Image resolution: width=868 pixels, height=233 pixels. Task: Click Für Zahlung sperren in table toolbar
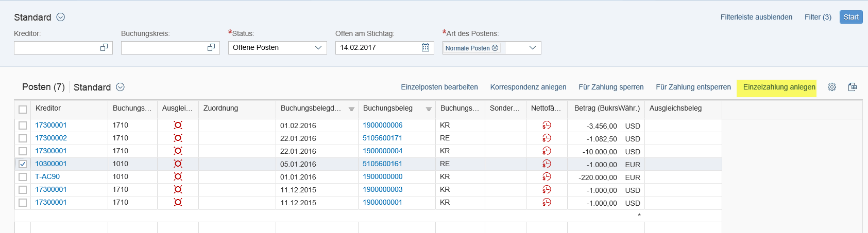pyautogui.click(x=611, y=87)
